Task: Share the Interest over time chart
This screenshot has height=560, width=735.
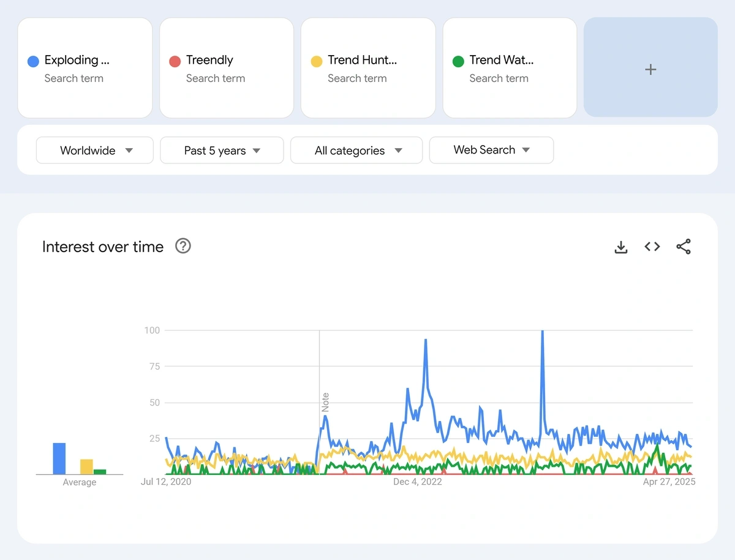Action: tap(684, 247)
